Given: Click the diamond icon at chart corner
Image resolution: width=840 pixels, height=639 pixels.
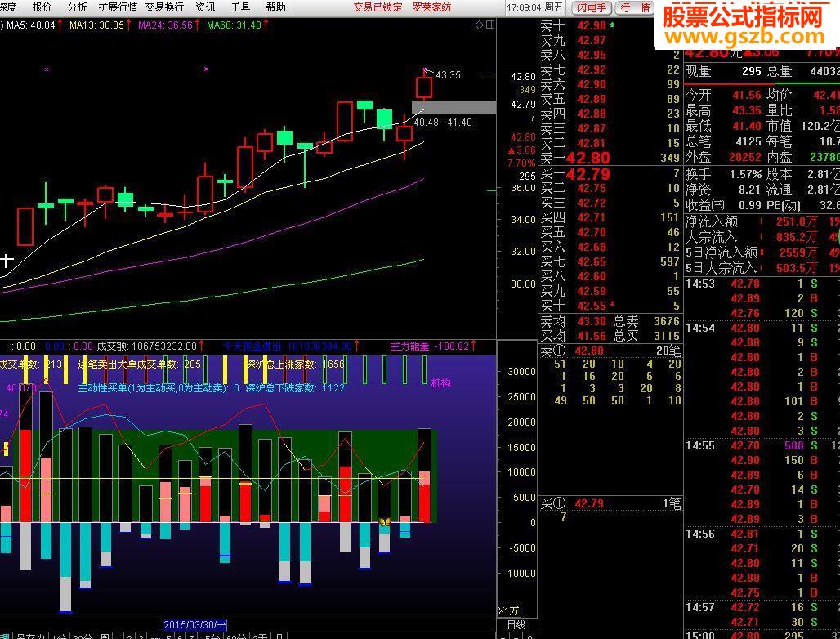Looking at the screenshot, I should coord(479,25).
